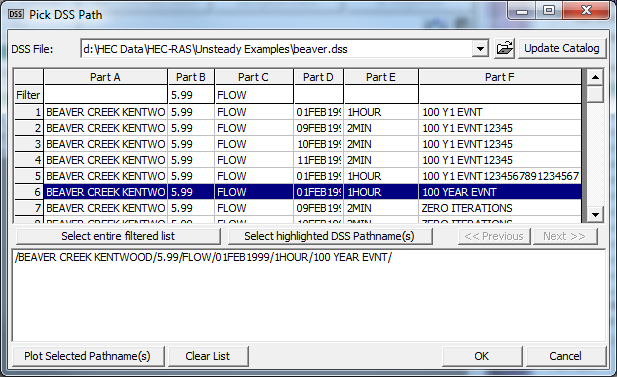Maximize the Pick DSS Path window
Viewport: 617px width, 377px height.
pos(549,11)
